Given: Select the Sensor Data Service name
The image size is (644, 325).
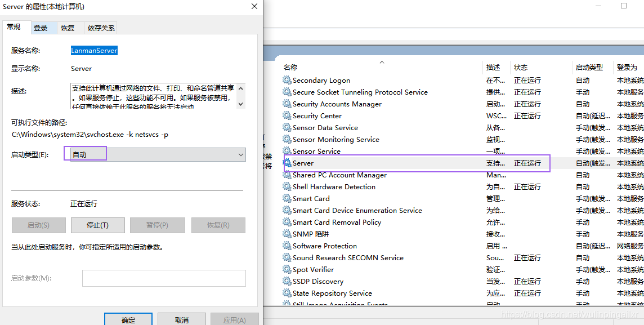Looking at the screenshot, I should (x=325, y=127).
